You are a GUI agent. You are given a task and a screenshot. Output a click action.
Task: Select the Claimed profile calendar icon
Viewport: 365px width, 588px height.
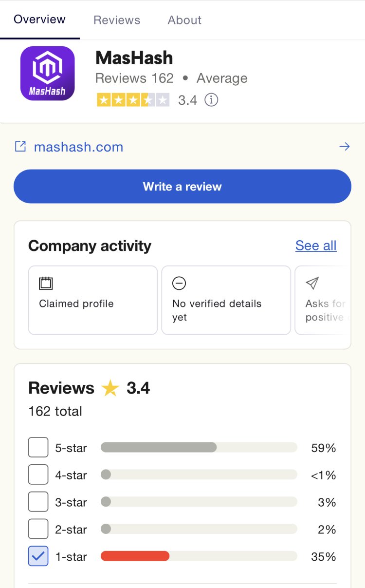(x=46, y=283)
